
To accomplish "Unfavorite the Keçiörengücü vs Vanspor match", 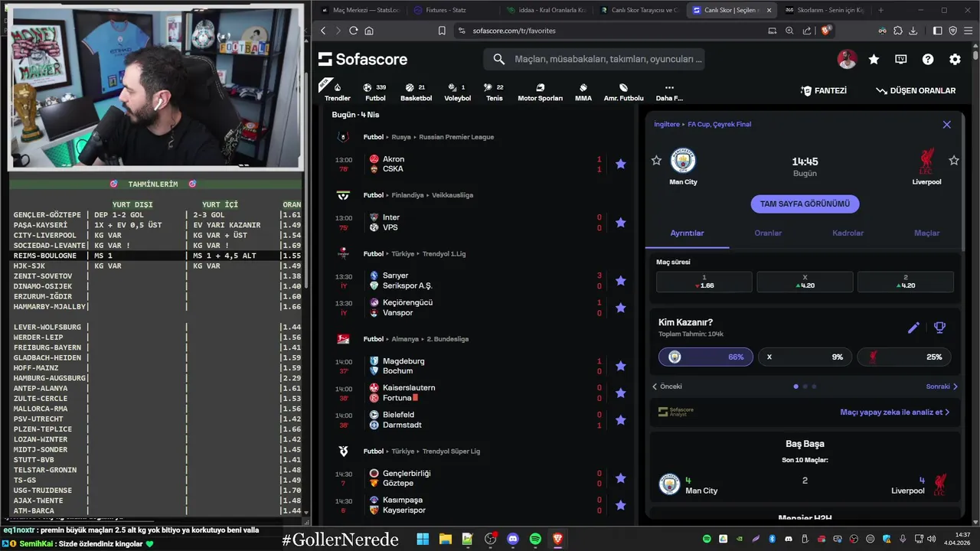I will coord(620,308).
